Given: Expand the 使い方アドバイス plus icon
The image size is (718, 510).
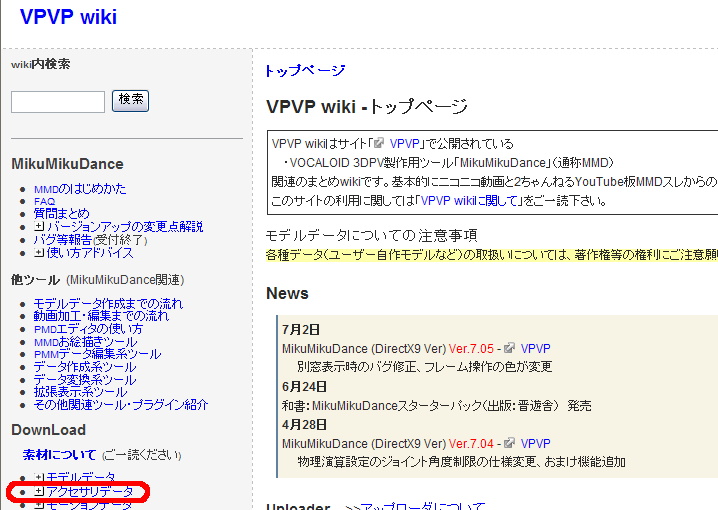Looking at the screenshot, I should coord(39,252).
